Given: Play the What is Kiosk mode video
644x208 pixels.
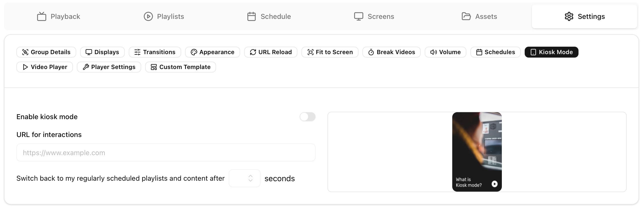Looking at the screenshot, I should [494, 184].
